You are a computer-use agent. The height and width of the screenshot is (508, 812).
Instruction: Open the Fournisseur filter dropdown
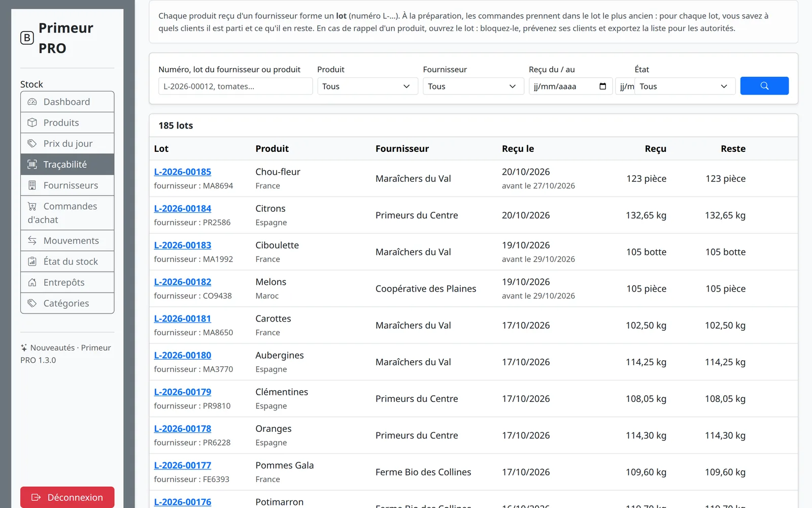tap(473, 86)
